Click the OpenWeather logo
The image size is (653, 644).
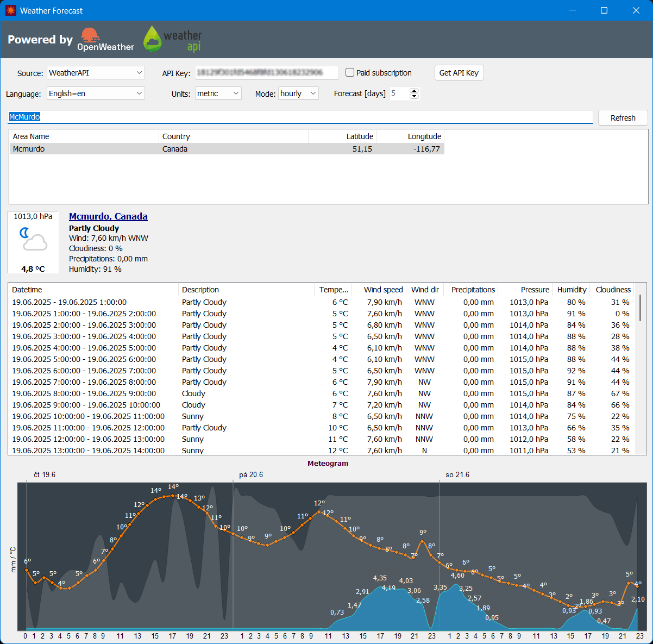[x=106, y=40]
